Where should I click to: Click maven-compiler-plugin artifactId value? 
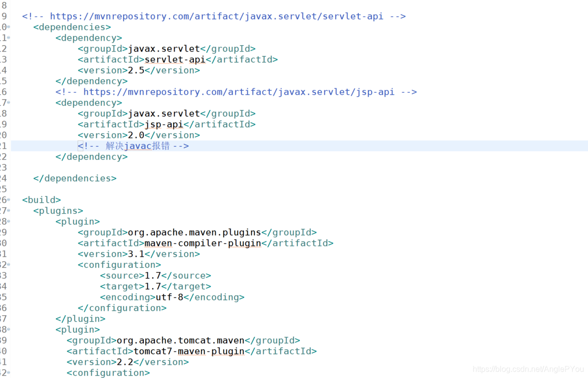[x=203, y=243]
